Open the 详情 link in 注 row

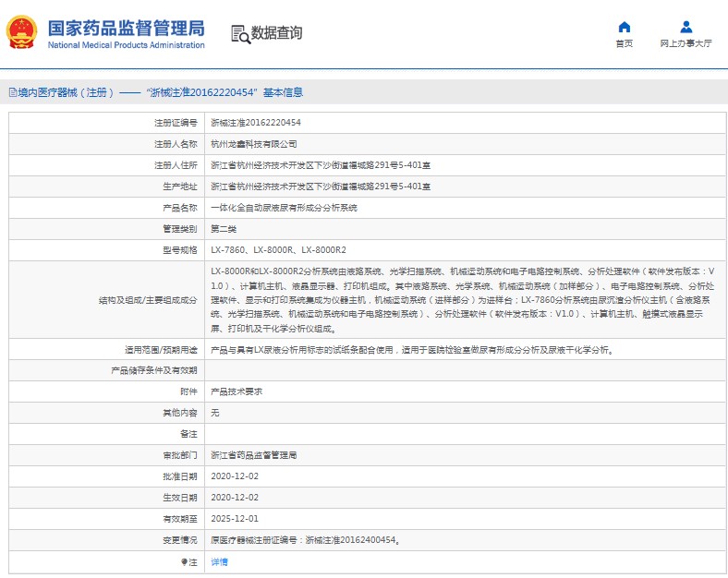219,561
